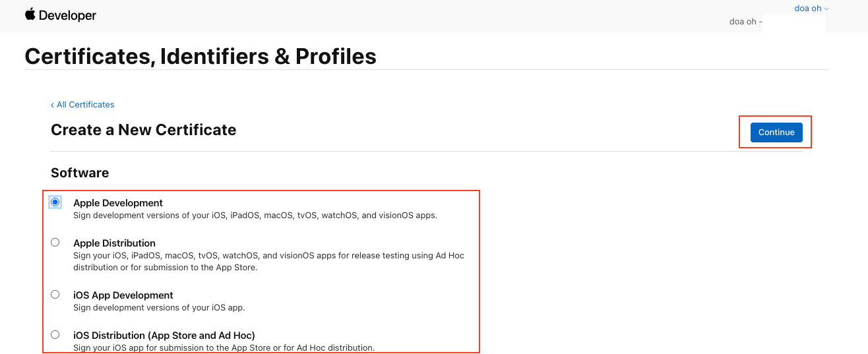The height and width of the screenshot is (354, 868).
Task: Click the 'doa oh -' team name text
Action: click(x=746, y=22)
